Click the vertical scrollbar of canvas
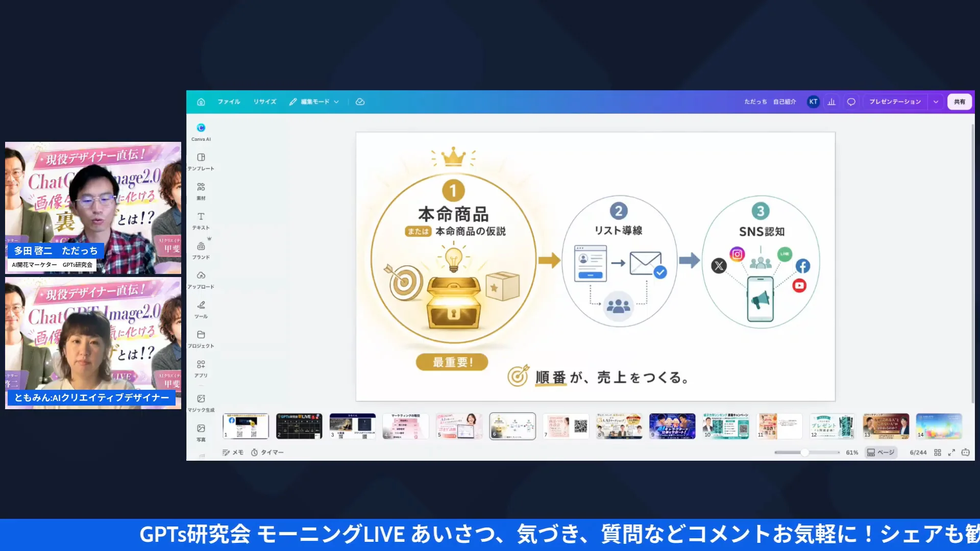 pos(973,263)
